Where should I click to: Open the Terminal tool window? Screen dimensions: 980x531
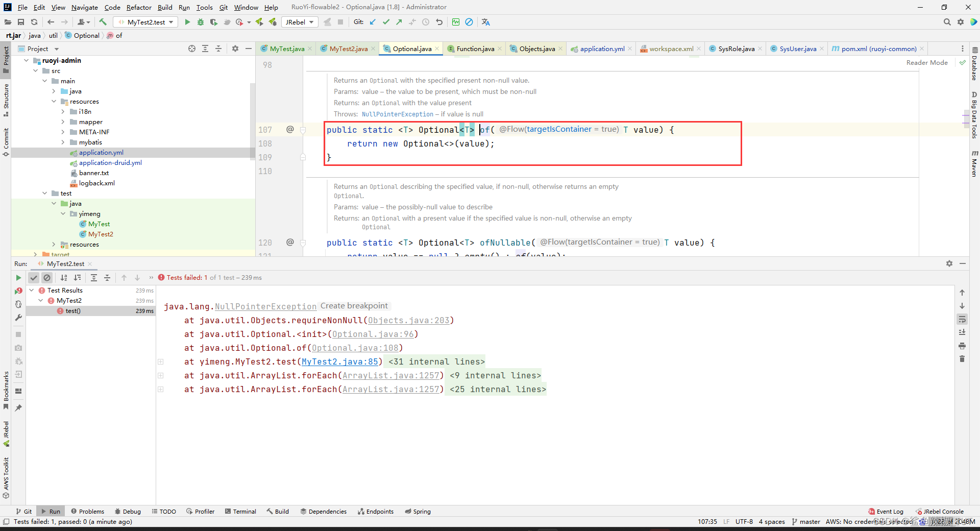coord(240,511)
